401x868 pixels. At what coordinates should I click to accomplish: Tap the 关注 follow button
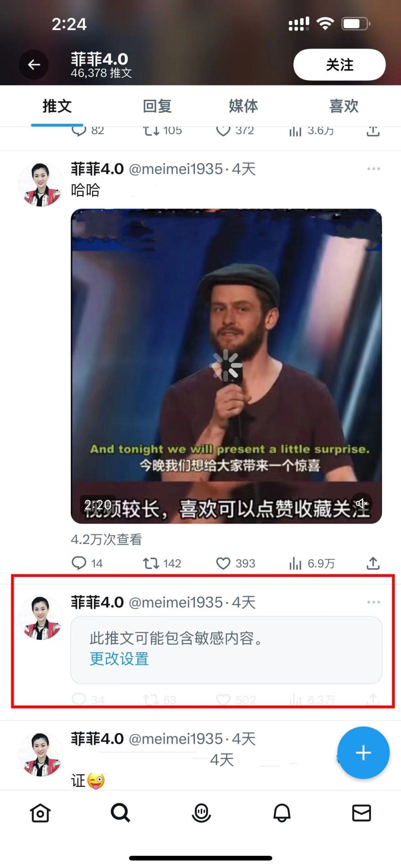[x=339, y=64]
